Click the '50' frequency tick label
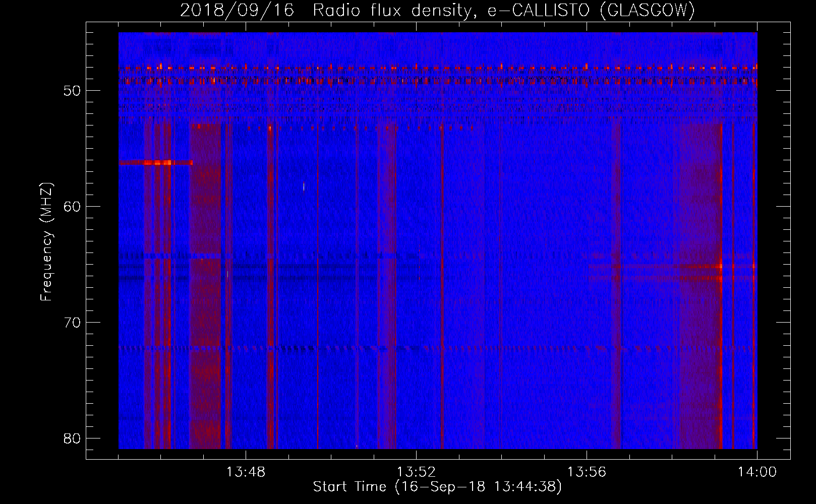This screenshot has height=504, width=816. point(73,91)
